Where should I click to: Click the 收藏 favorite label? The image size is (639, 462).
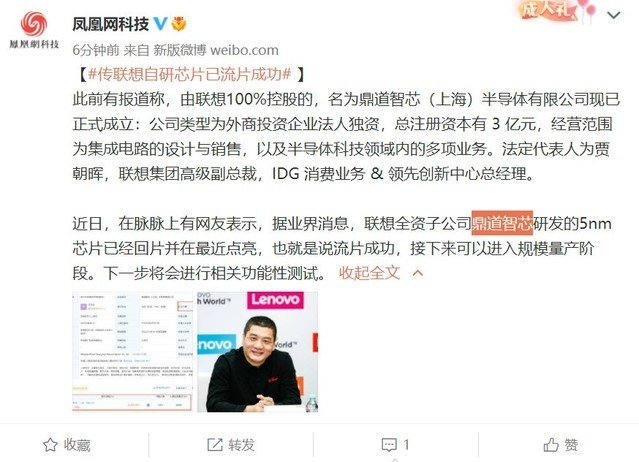click(x=77, y=444)
